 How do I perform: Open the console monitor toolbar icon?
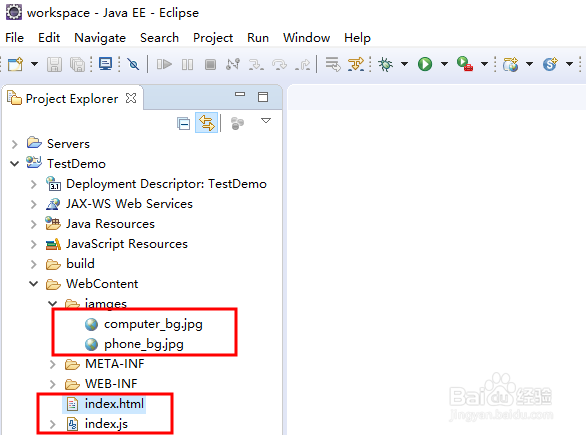105,64
